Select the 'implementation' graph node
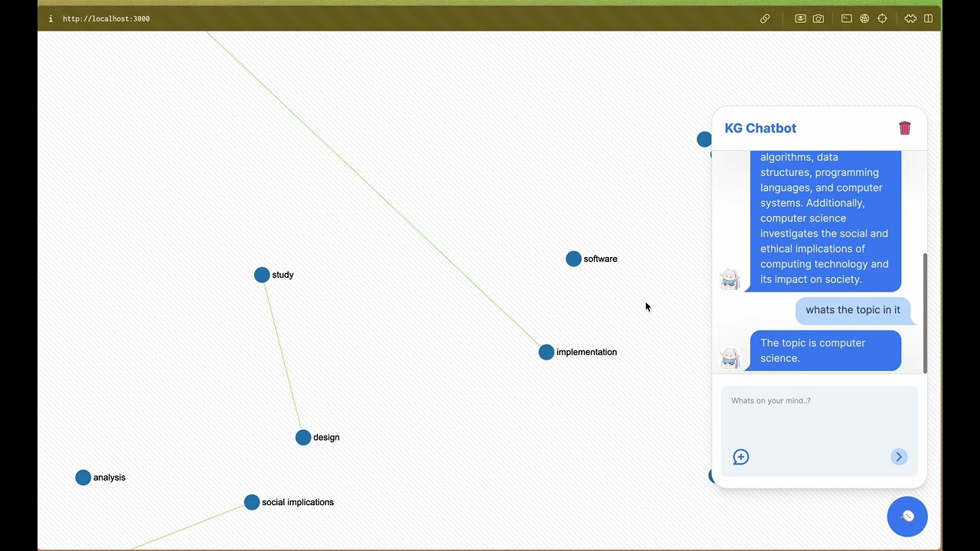Screen dimensions: 980x551 pyautogui.click(x=546, y=352)
